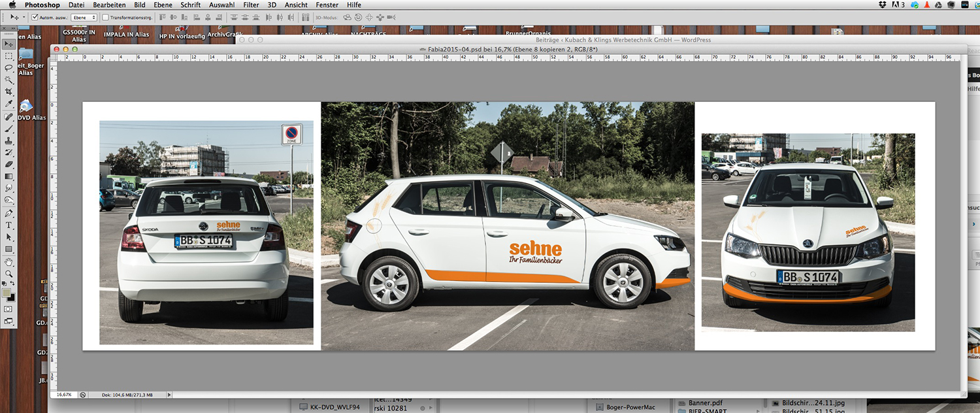Image resolution: width=980 pixels, height=413 pixels.
Task: Click the 3D Rotate mode icon
Action: pyautogui.click(x=347, y=17)
